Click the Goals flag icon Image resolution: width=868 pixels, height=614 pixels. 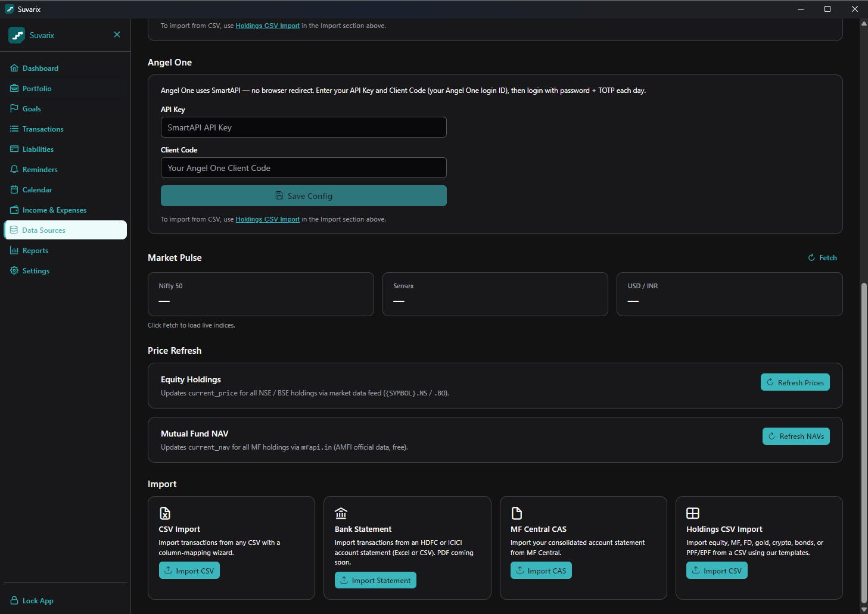[x=14, y=108]
